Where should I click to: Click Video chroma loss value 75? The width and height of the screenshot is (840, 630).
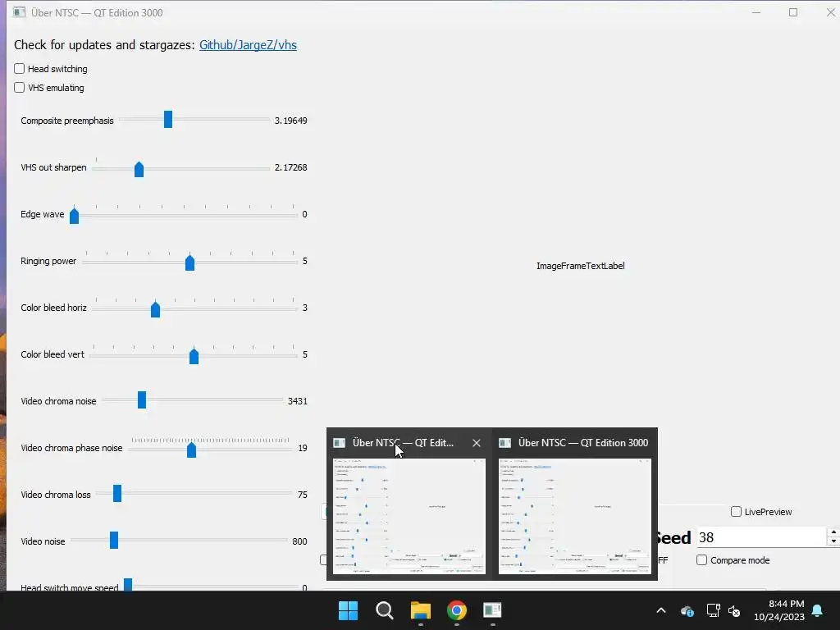click(x=303, y=495)
